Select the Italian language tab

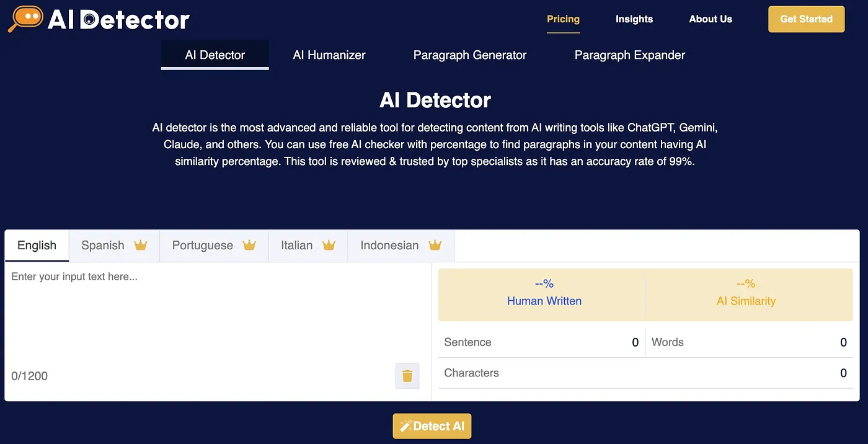coord(308,246)
